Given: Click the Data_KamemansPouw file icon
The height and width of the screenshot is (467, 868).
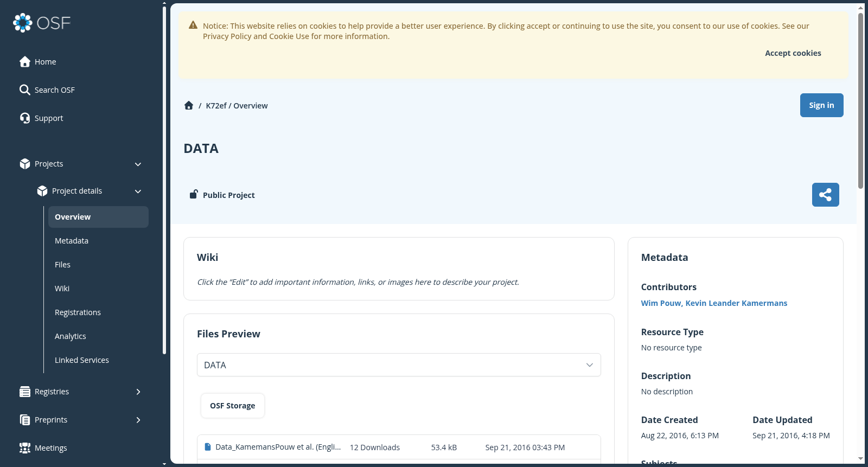Looking at the screenshot, I should (207, 447).
